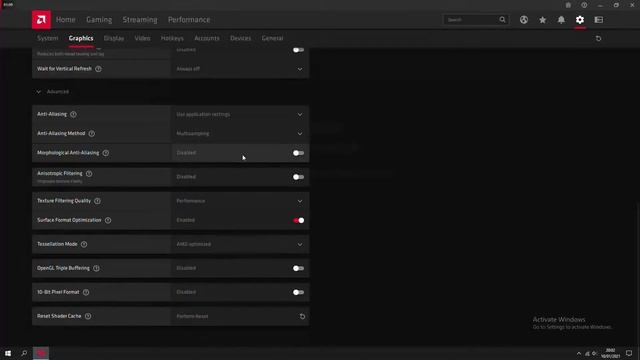Disable Surface Format Optimization toggle
This screenshot has width=640, height=360.
[x=298, y=220]
